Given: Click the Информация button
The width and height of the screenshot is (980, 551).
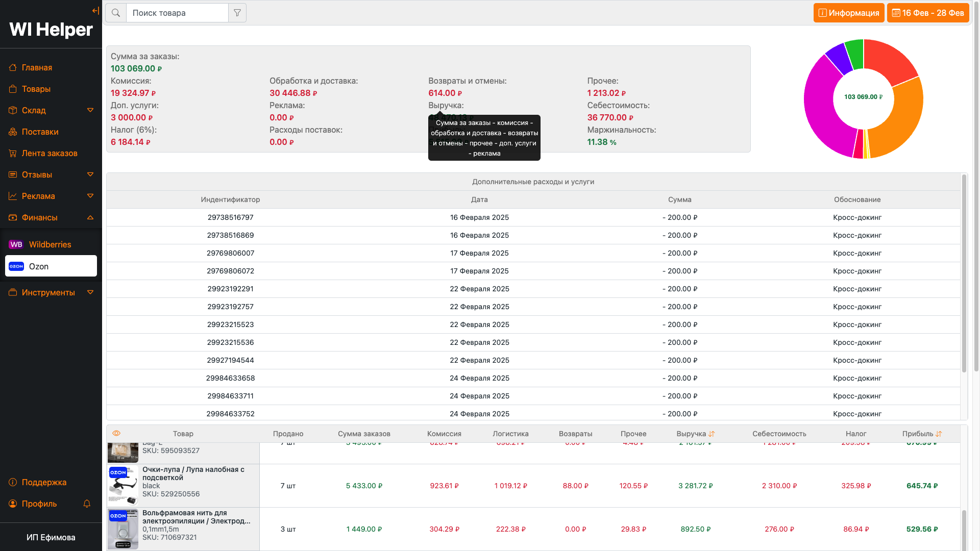Looking at the screenshot, I should pos(848,13).
